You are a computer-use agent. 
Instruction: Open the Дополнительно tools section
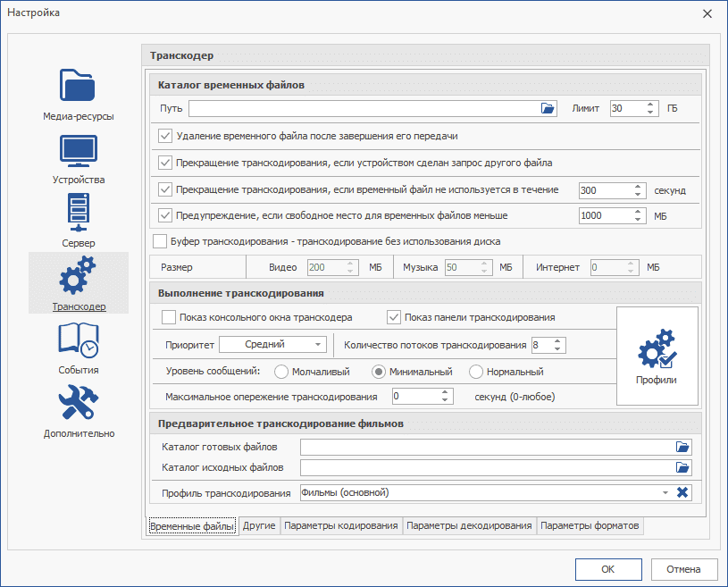tap(79, 412)
